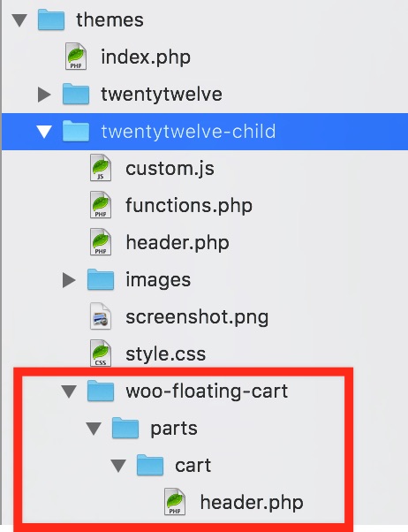Click the twentytwelve-child folder icon
408x532 pixels.
point(76,131)
